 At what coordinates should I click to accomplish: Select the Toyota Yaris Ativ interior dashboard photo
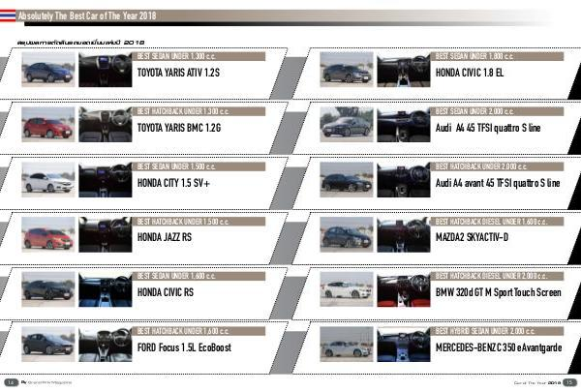click(x=105, y=72)
